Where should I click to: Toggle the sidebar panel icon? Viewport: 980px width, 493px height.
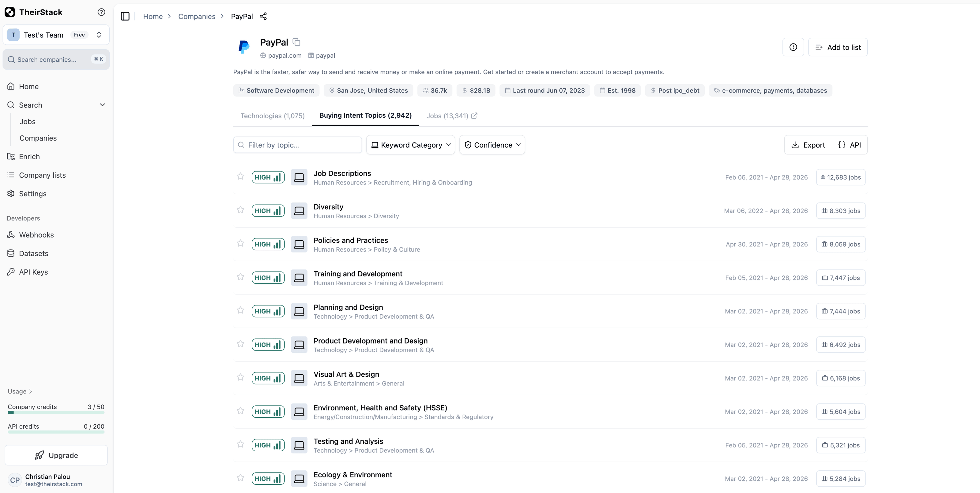[x=125, y=16]
